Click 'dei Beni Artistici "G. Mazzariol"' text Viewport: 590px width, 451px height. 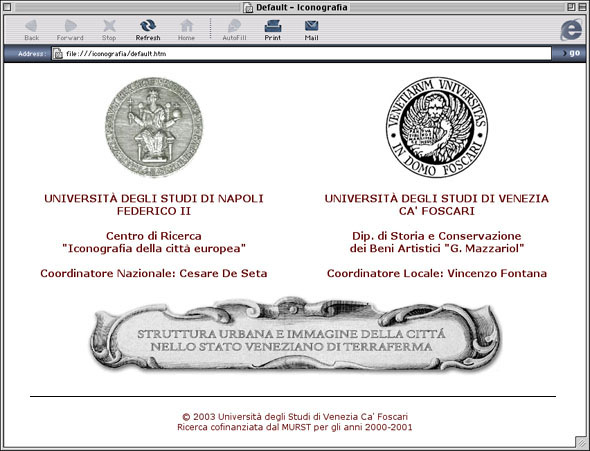(437, 249)
